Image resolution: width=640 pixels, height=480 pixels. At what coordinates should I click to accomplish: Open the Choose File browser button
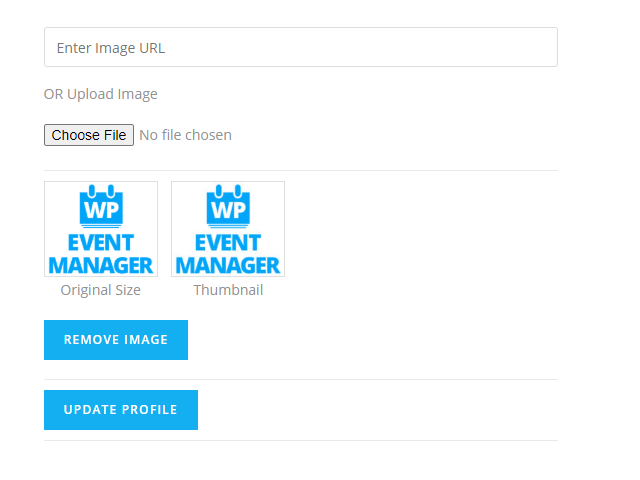tap(89, 135)
